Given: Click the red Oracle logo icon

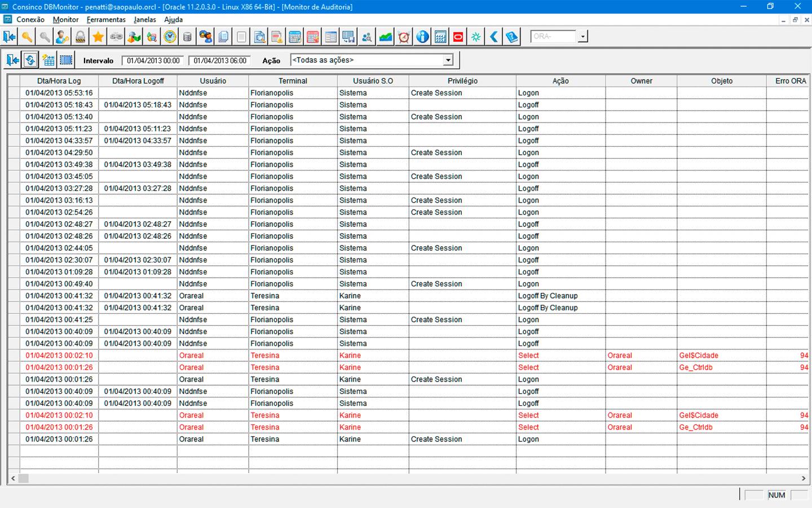Looking at the screenshot, I should pos(458,37).
